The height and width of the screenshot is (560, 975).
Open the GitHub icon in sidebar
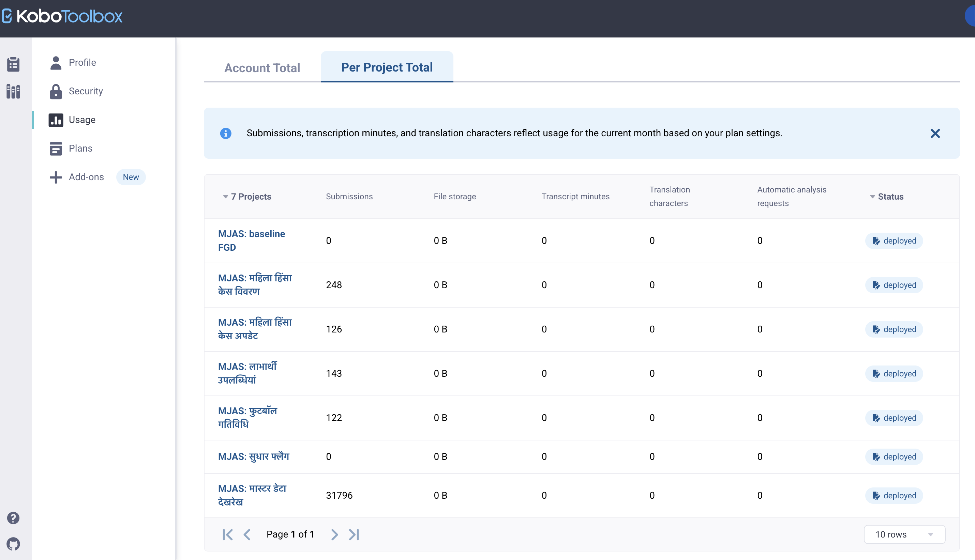(13, 544)
